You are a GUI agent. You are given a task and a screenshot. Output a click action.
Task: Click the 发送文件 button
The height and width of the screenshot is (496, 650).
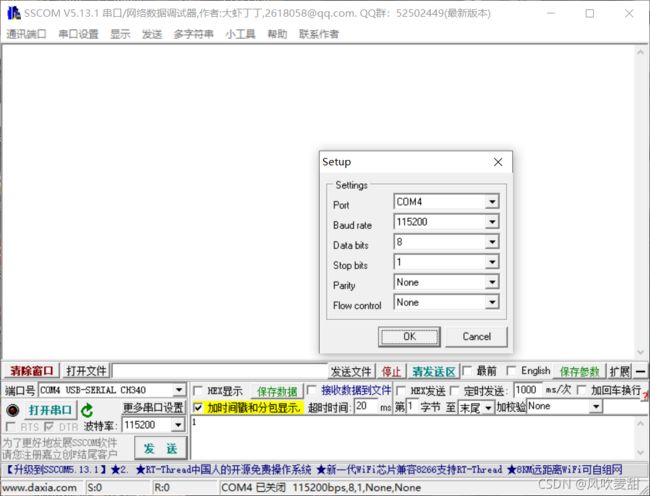pyautogui.click(x=351, y=372)
